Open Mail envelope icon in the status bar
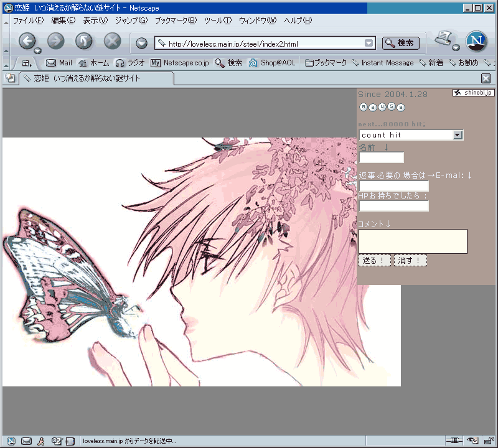 (26, 441)
